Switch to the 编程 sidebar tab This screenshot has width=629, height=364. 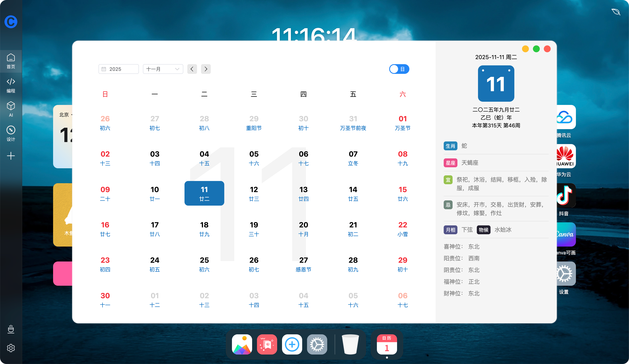(x=11, y=85)
